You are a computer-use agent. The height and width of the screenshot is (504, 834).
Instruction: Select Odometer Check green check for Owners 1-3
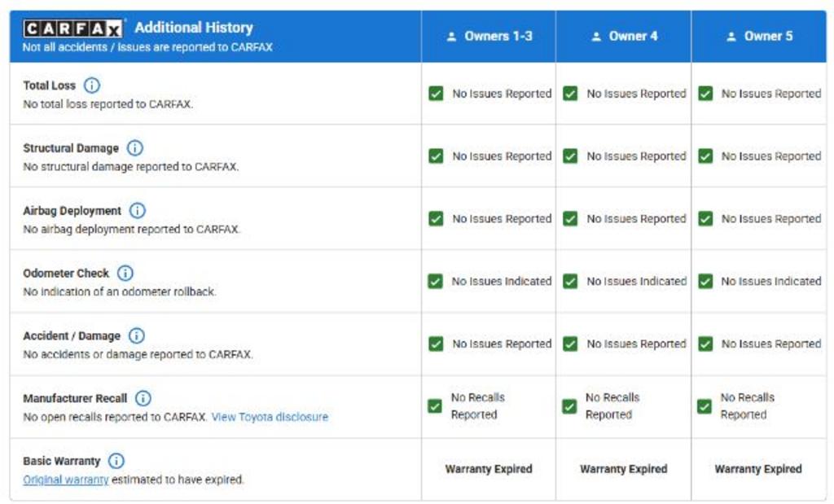[x=435, y=281]
